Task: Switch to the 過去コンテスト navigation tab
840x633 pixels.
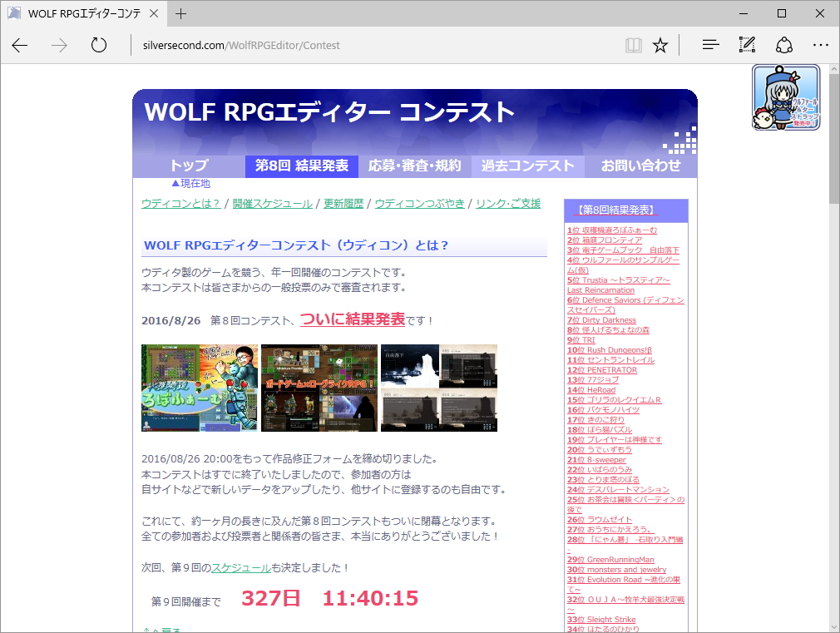Action: click(527, 166)
